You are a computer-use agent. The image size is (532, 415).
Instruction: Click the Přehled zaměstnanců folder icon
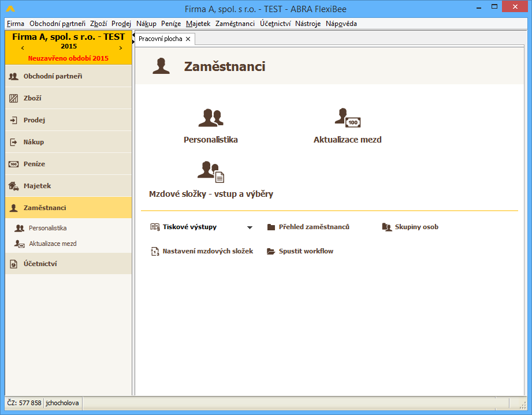(271, 227)
